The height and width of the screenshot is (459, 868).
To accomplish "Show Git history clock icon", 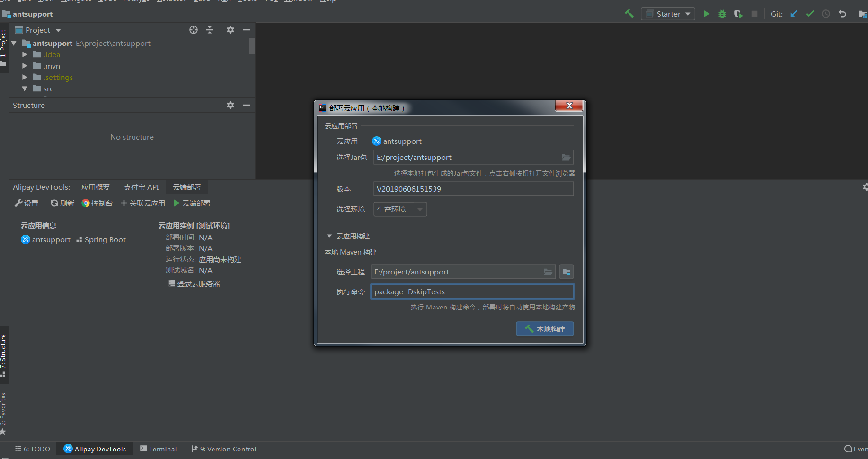I will (826, 14).
